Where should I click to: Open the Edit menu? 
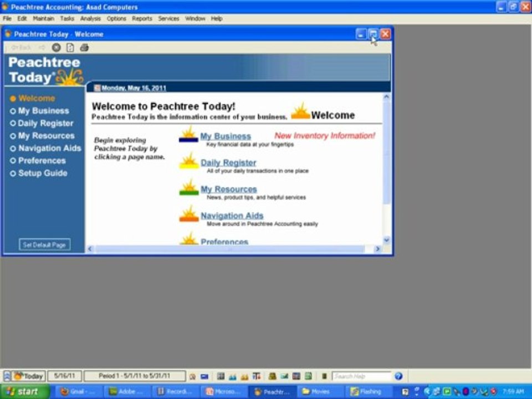22,19
